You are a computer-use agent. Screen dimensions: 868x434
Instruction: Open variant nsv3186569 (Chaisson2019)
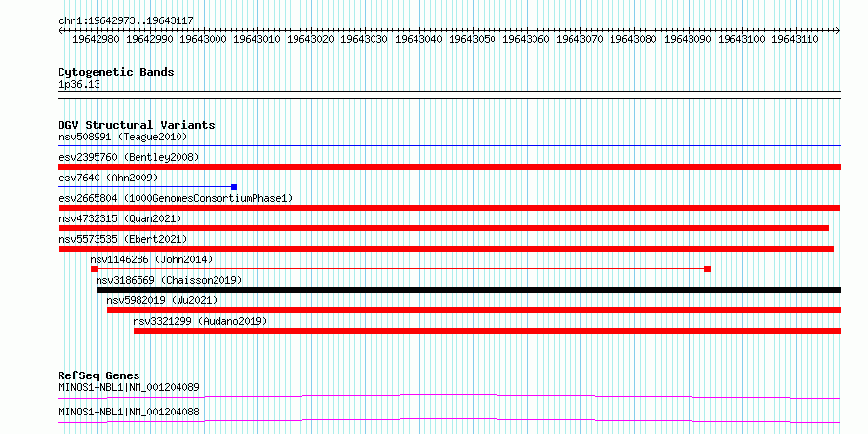pos(169,280)
